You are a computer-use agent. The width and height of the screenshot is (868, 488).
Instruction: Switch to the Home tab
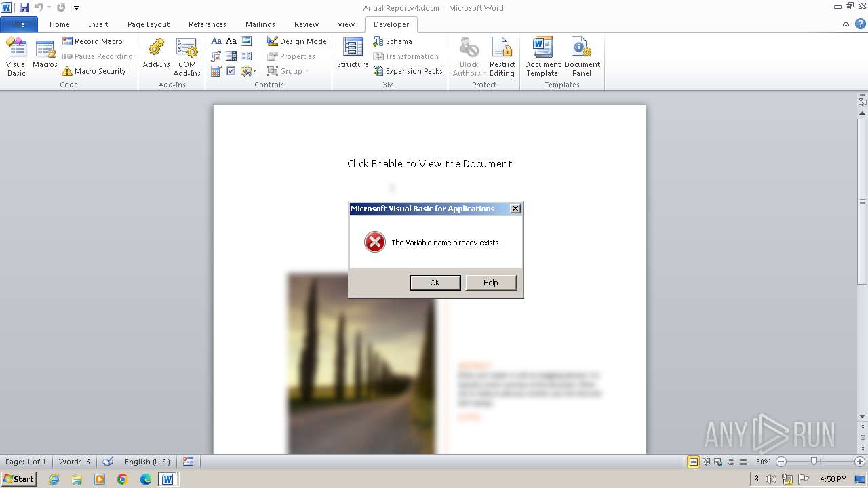point(60,24)
